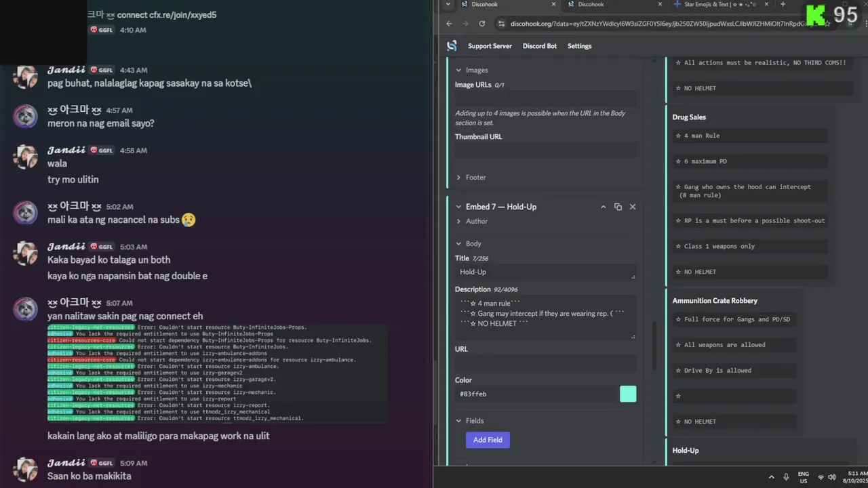
Task: Show hidden system tray icons
Action: click(x=771, y=477)
